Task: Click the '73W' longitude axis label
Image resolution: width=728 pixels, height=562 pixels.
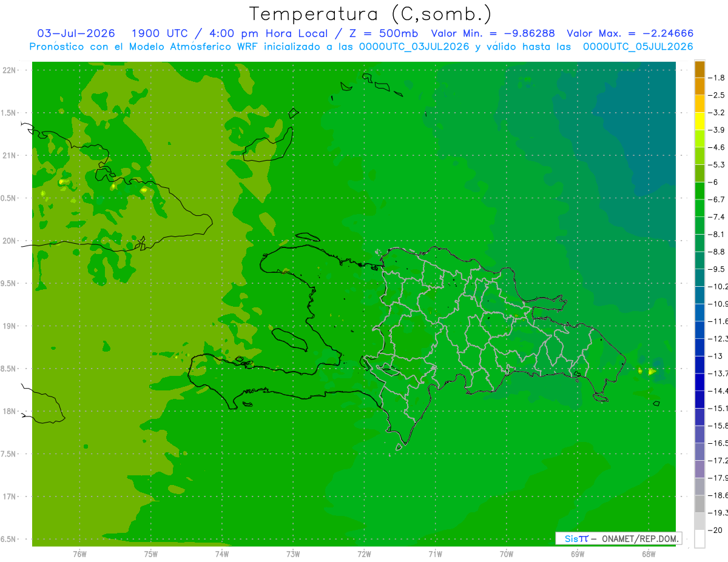Action: (293, 554)
